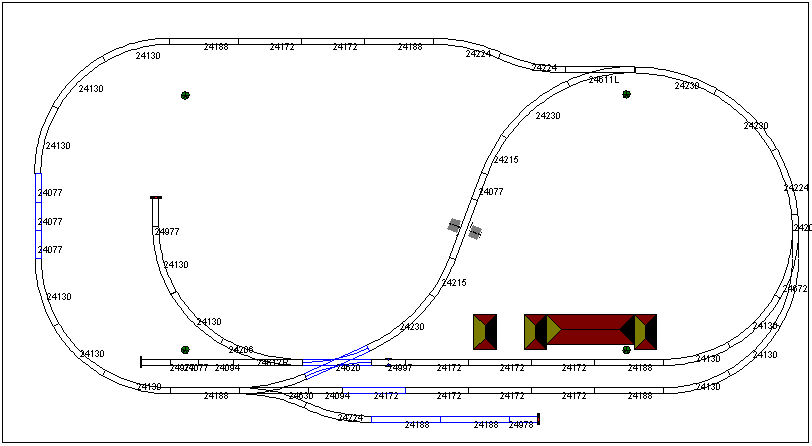The image size is (812, 446).
Task: Select the red buffer stop beside 24978
Action: 538,418
